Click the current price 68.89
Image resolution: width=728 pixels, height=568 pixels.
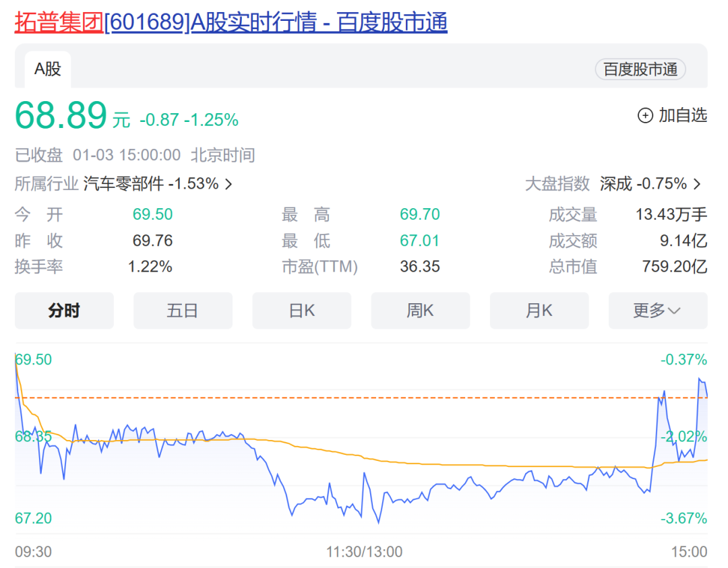(x=61, y=115)
